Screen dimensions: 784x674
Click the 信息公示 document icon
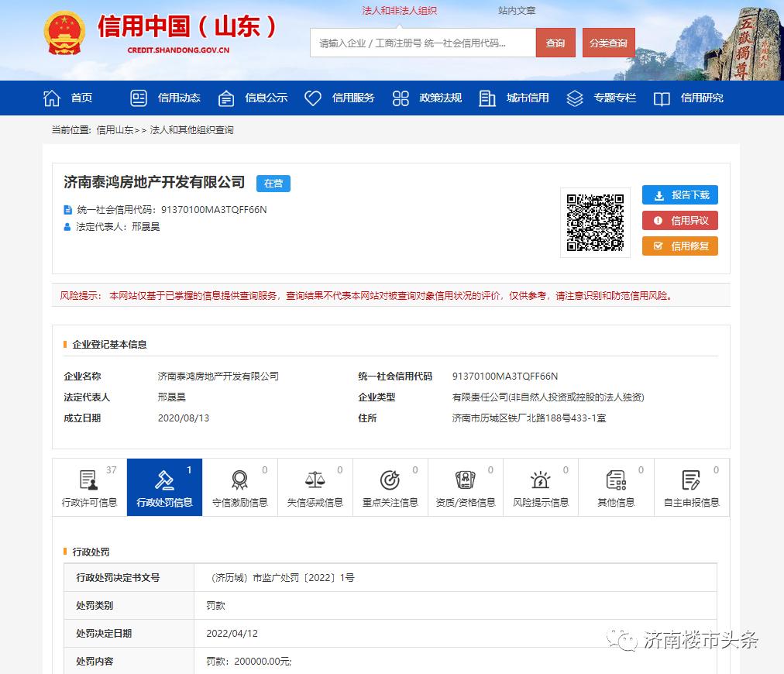[x=226, y=98]
